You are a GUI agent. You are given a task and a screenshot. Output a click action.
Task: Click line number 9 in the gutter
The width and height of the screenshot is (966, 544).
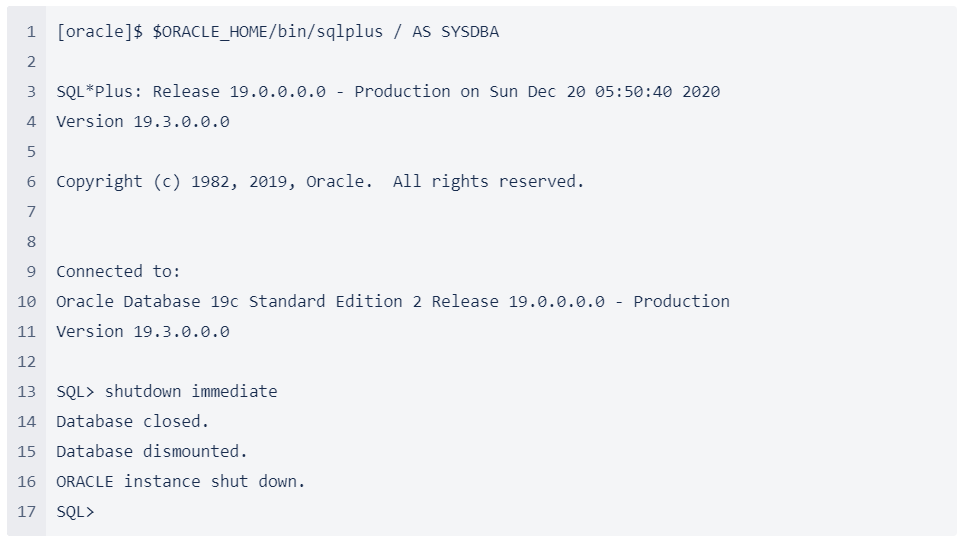31,272
